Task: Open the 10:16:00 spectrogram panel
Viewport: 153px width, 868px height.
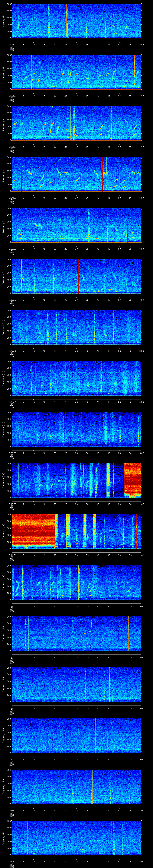Action: [77, 786]
